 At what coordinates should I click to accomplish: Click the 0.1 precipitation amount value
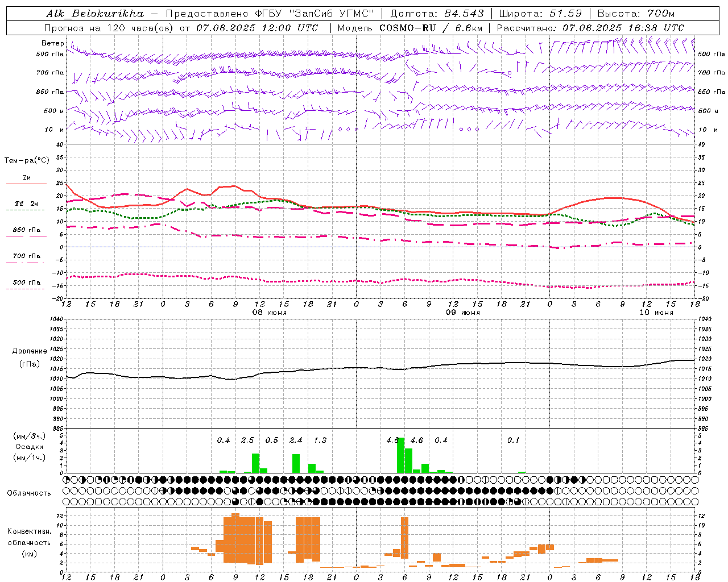(x=514, y=440)
